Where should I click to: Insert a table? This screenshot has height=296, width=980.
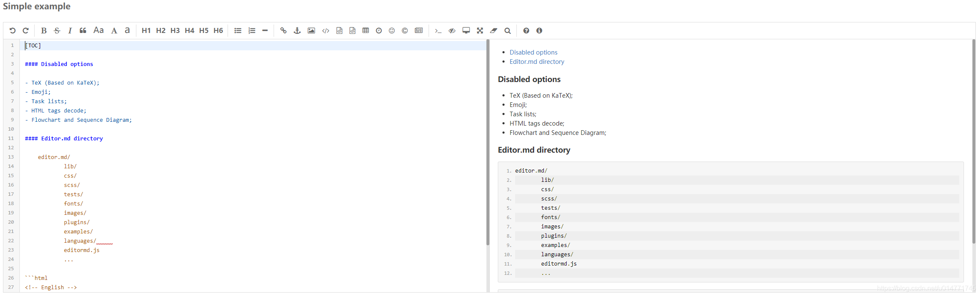coord(366,30)
